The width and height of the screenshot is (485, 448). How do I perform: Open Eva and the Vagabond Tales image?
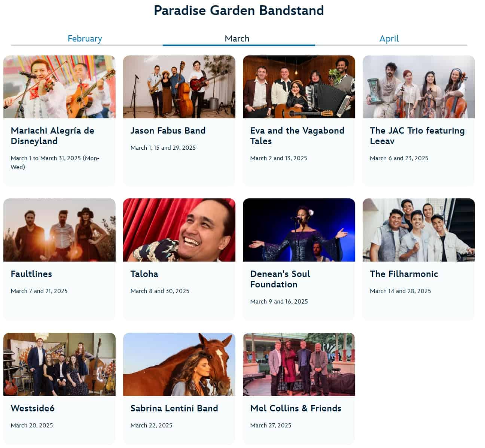point(299,87)
